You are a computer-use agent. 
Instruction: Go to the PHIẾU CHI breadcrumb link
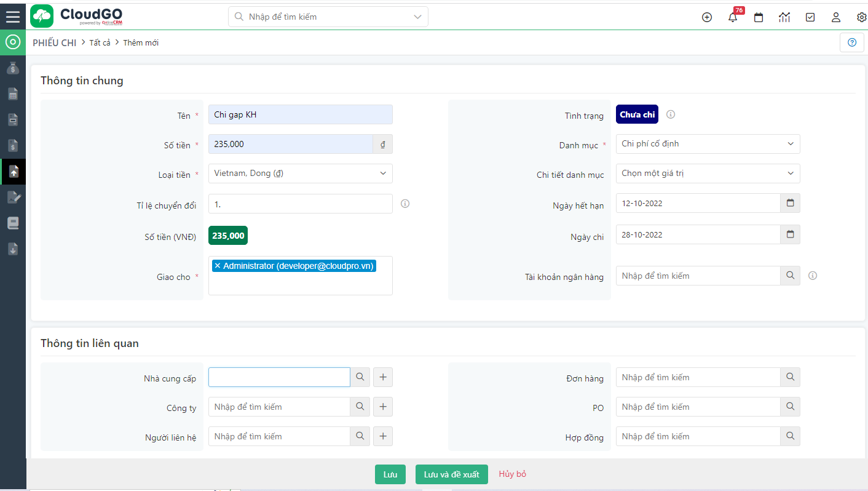pyautogui.click(x=54, y=42)
